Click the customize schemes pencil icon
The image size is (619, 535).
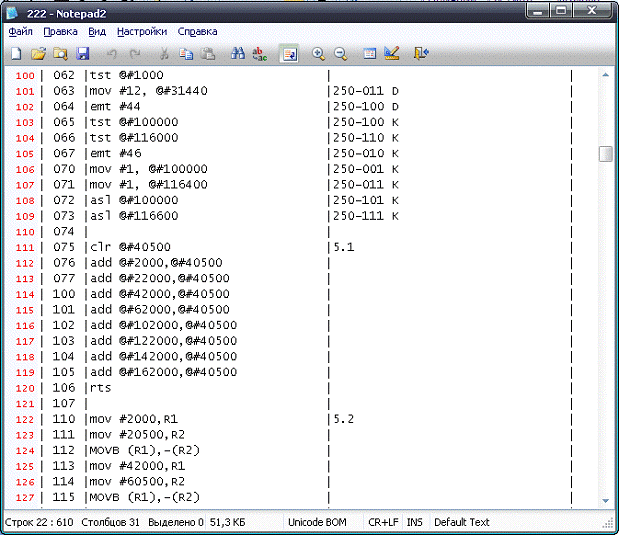(391, 53)
